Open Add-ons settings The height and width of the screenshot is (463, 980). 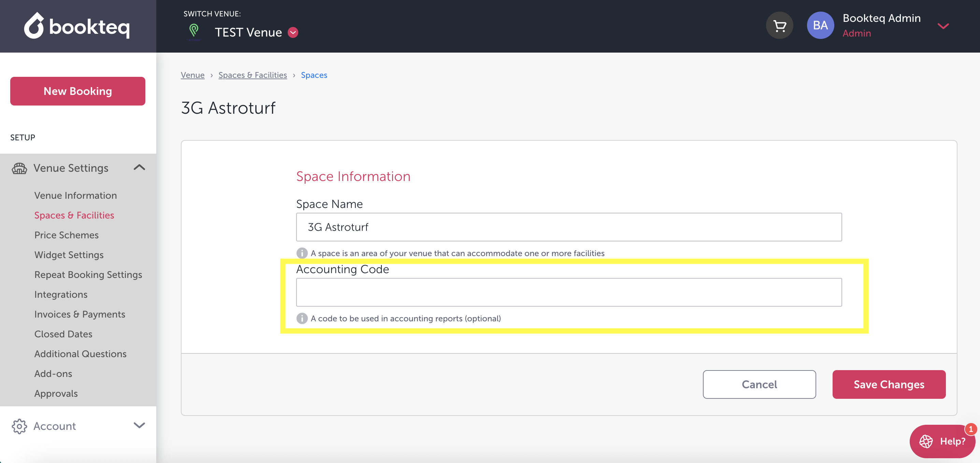click(53, 374)
